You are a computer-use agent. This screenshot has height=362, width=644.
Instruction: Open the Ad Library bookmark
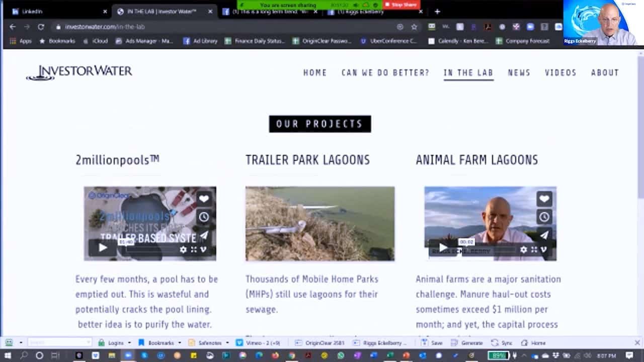(200, 41)
